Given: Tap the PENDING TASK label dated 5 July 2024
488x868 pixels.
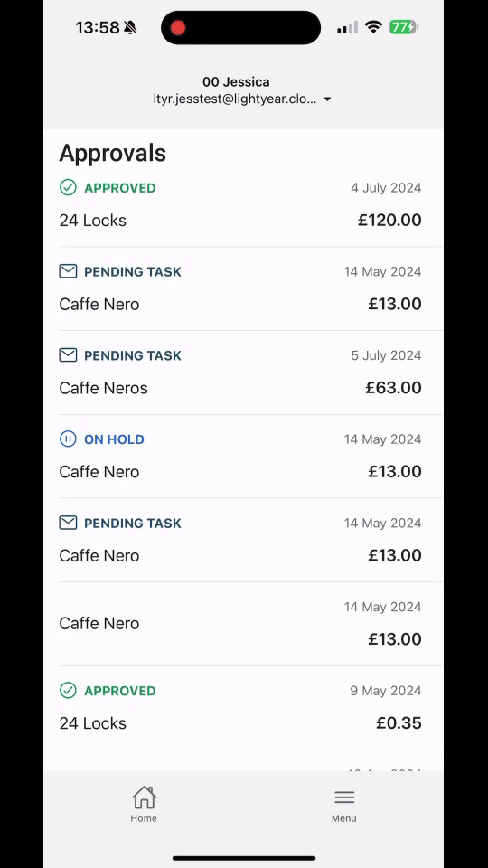Looking at the screenshot, I should click(133, 355).
